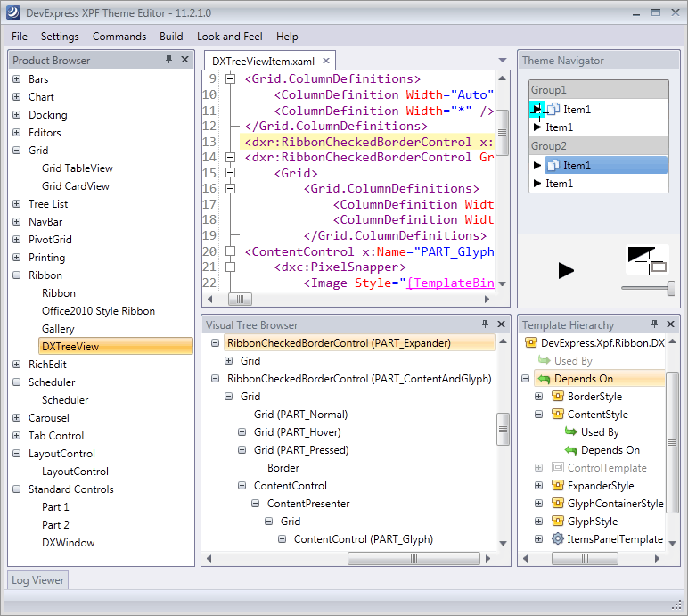Click the large play arrow in Theme Navigator
Image resolution: width=688 pixels, height=616 pixels.
click(x=566, y=270)
